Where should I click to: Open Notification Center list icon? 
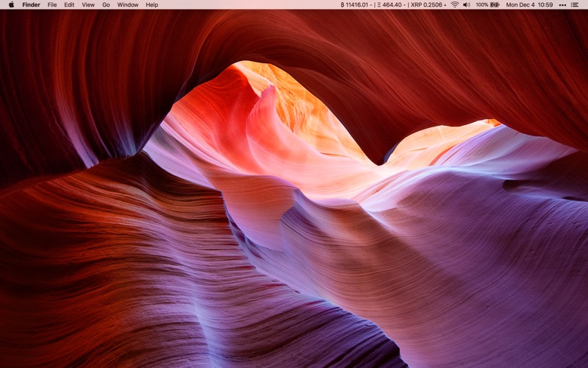(575, 5)
